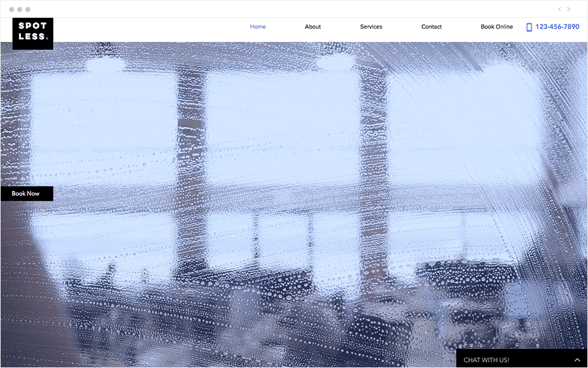Open the Services page

371,27
